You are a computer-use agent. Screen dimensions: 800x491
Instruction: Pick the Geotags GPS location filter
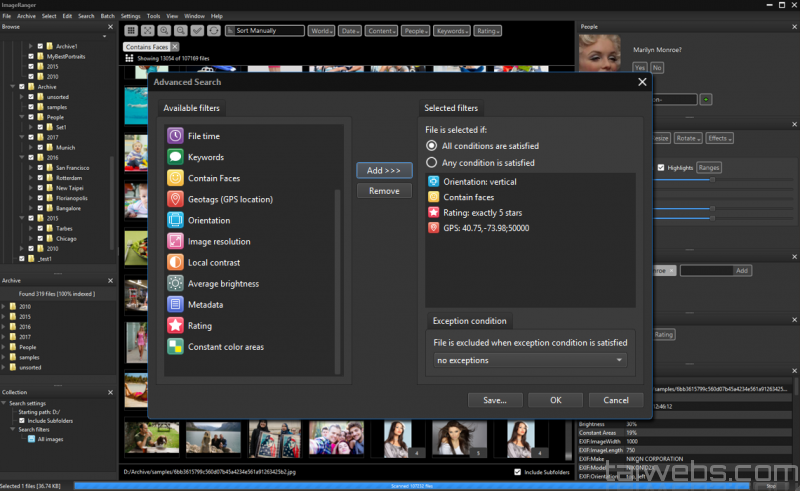click(175, 199)
